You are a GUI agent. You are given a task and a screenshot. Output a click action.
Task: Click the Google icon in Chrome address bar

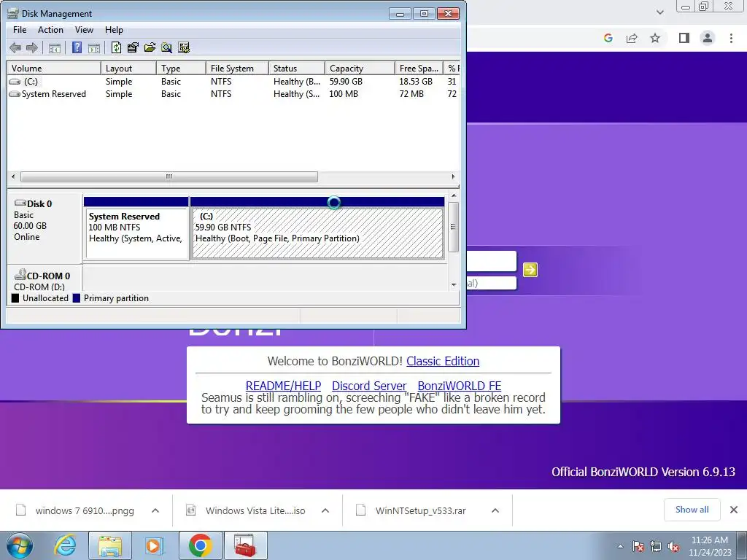[x=608, y=38]
